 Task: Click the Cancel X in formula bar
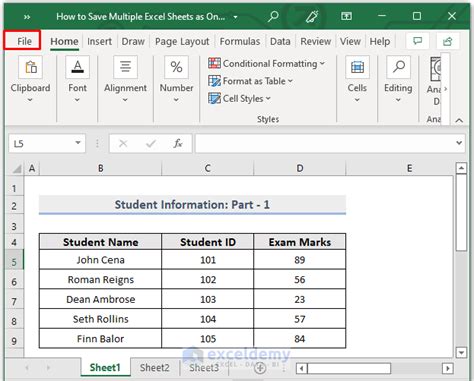pos(123,143)
